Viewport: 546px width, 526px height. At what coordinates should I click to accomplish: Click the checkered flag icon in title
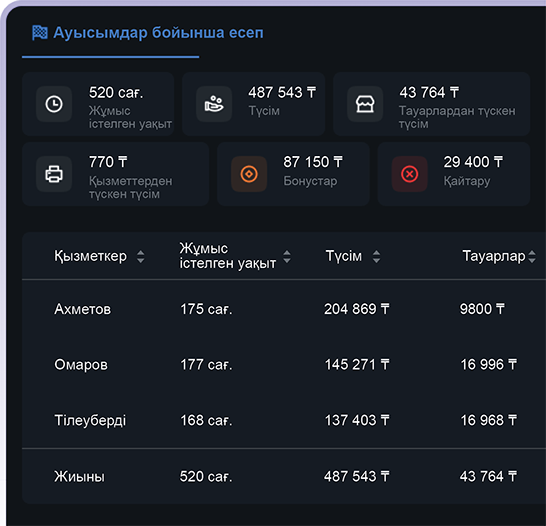pos(40,33)
